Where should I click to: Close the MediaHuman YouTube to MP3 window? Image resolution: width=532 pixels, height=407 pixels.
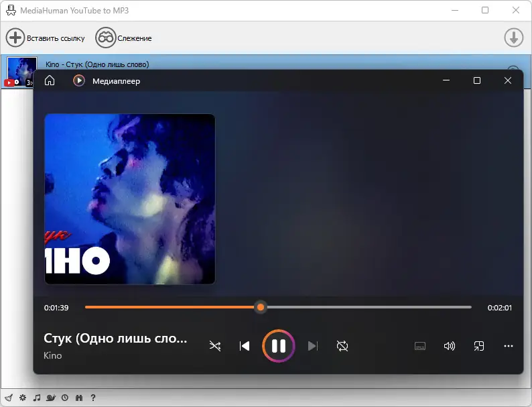tap(516, 10)
